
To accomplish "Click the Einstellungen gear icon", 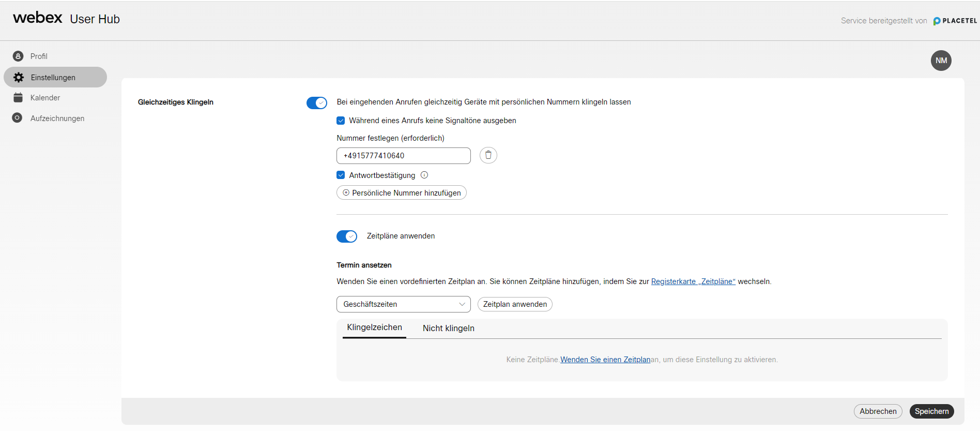I will pos(19,78).
